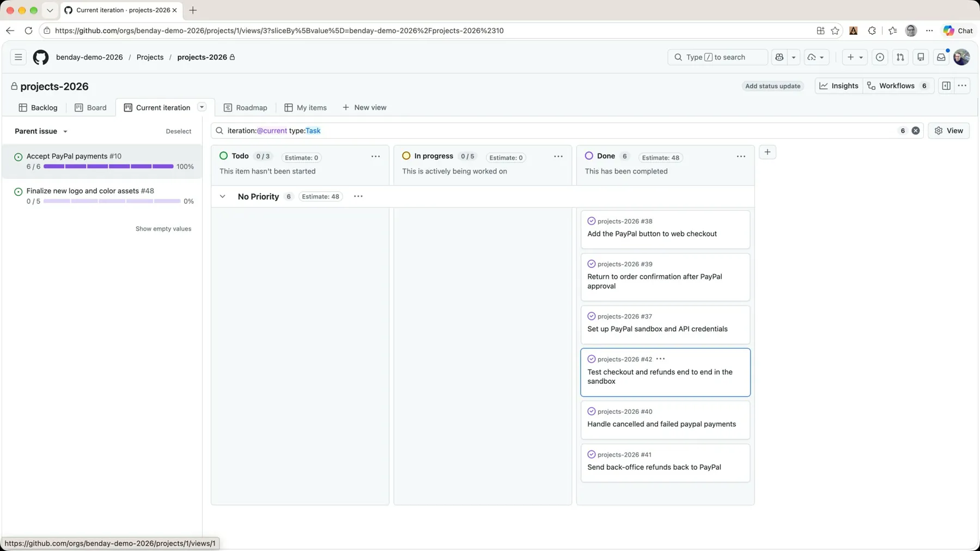980x551 pixels.
Task: Open the project more options ellipsis menu
Action: click(963, 85)
